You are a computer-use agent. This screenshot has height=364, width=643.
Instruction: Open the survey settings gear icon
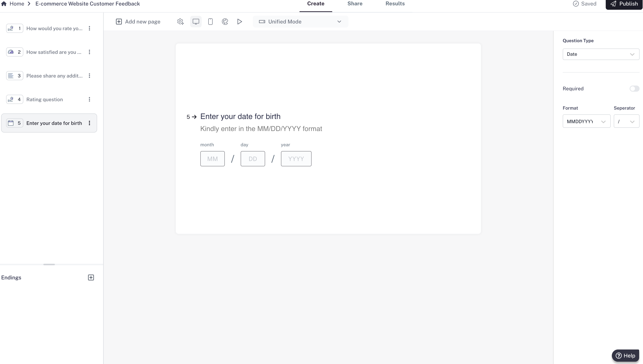click(x=180, y=22)
